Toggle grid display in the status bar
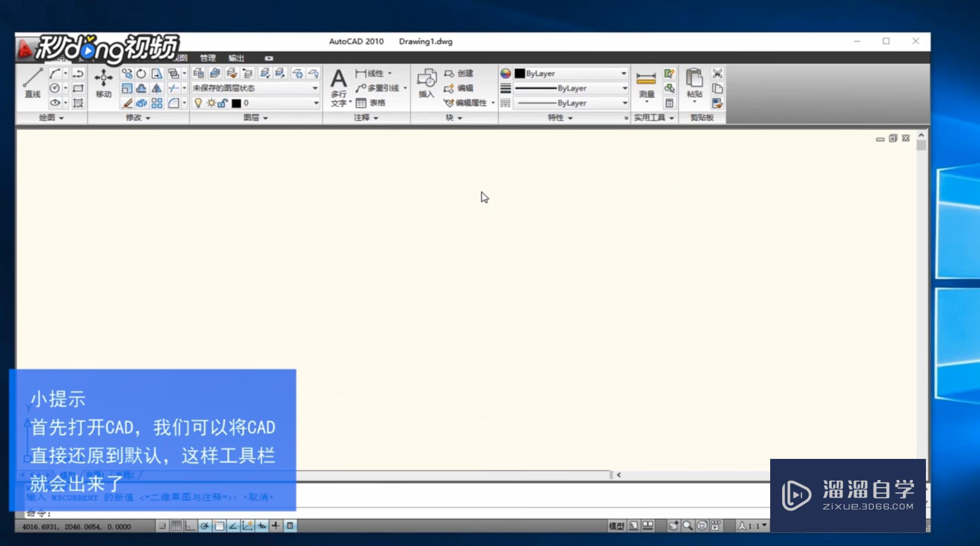The image size is (980, 546). pos(176,526)
